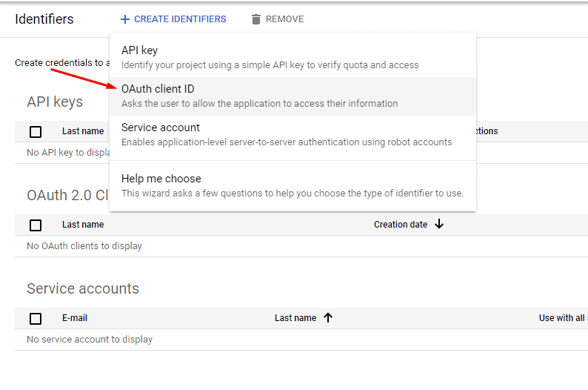Click 'This wizard asks a few questions' description
Screen dimensions: 588x390
coord(293,194)
